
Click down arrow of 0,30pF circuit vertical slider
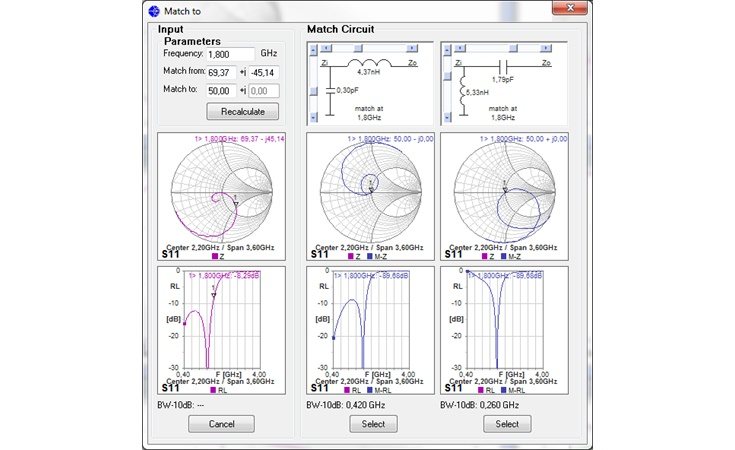coord(314,117)
